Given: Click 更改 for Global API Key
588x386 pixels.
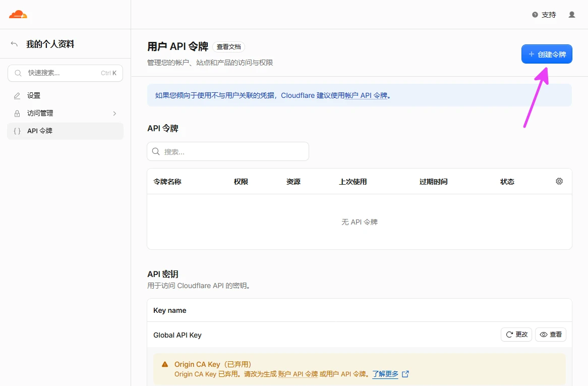Looking at the screenshot, I should 516,334.
